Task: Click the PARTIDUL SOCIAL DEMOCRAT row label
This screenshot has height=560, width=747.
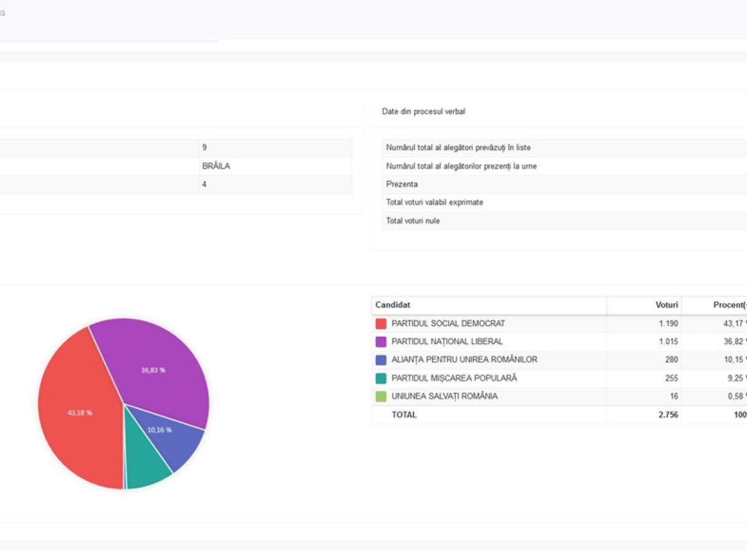Action: coord(448,324)
